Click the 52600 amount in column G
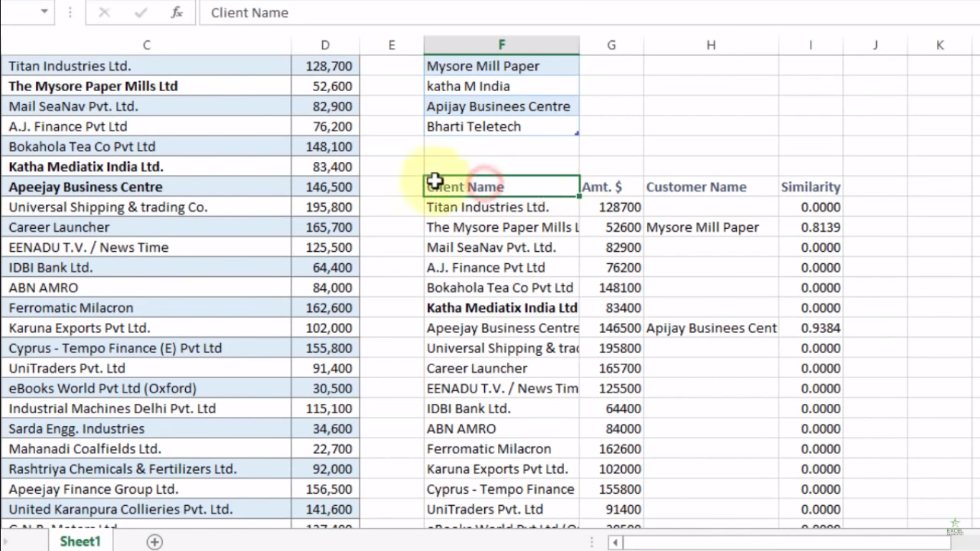The image size is (980, 551). pos(611,227)
